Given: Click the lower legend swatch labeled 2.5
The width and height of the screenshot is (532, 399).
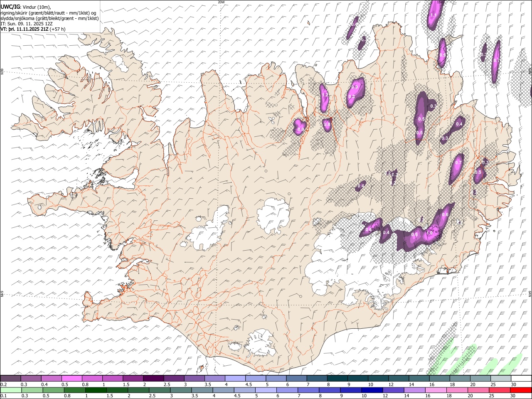Looking at the screenshot, I should 160,390.
